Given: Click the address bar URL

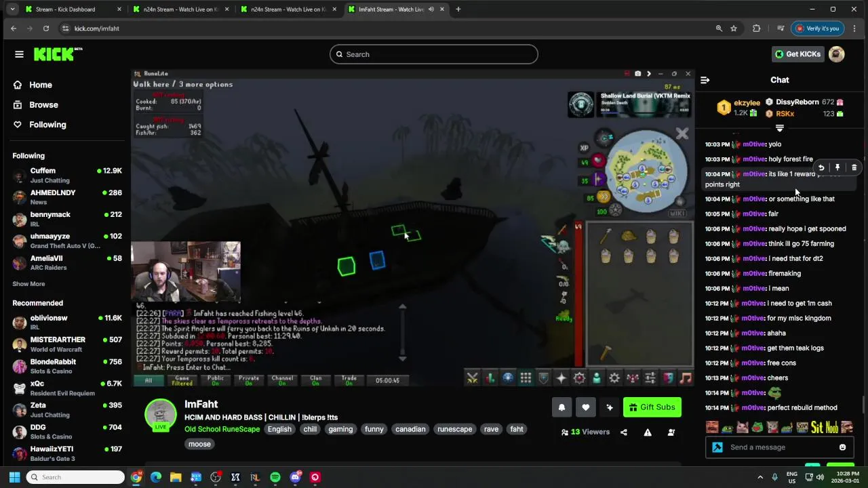Looking at the screenshot, I should click(x=97, y=28).
